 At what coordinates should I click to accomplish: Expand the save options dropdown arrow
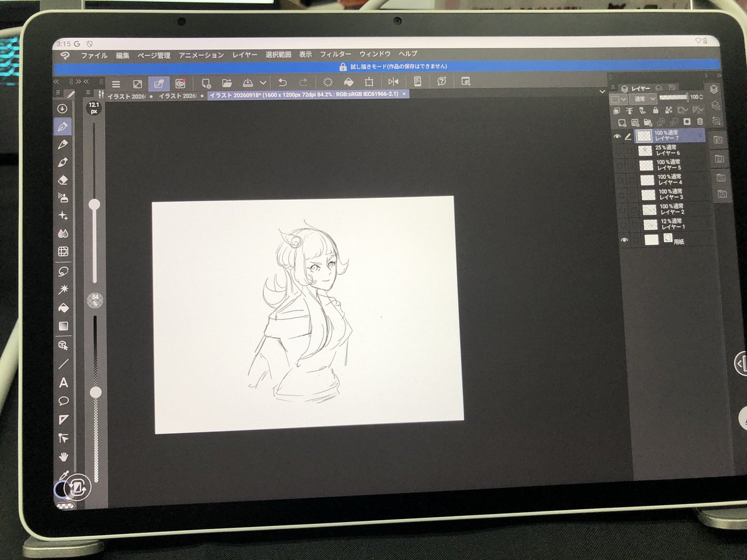[x=263, y=82]
